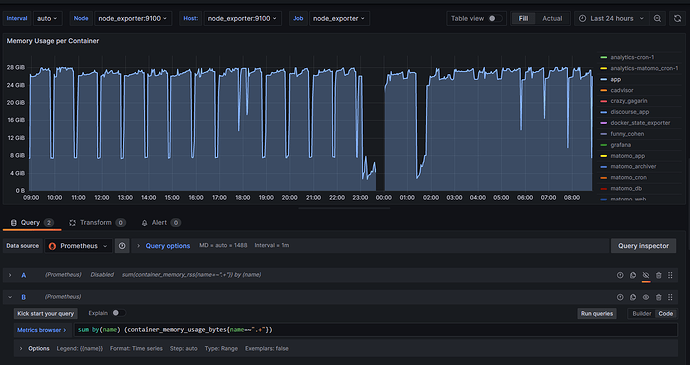
Task: Switch to the Transform tab
Action: click(x=97, y=223)
